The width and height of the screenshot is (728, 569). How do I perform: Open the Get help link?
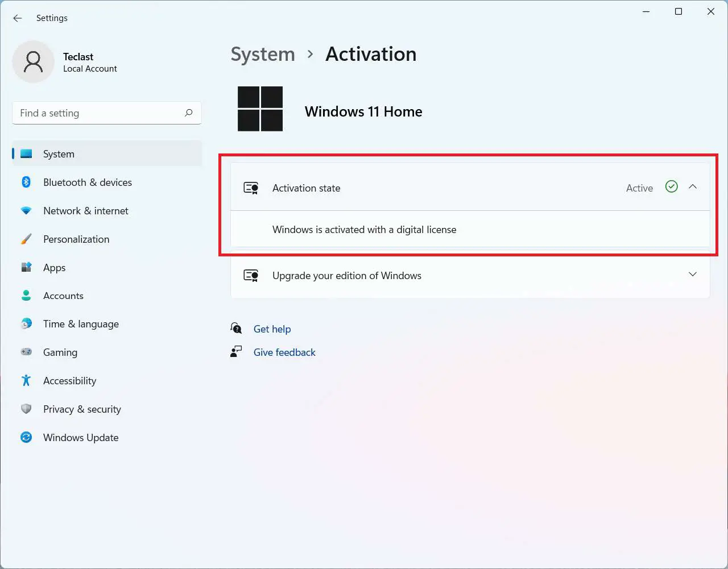pos(272,329)
